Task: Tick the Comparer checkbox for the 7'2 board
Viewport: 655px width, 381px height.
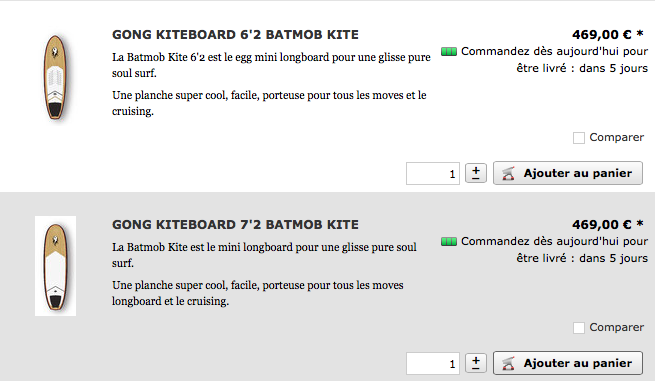Action: [x=579, y=328]
